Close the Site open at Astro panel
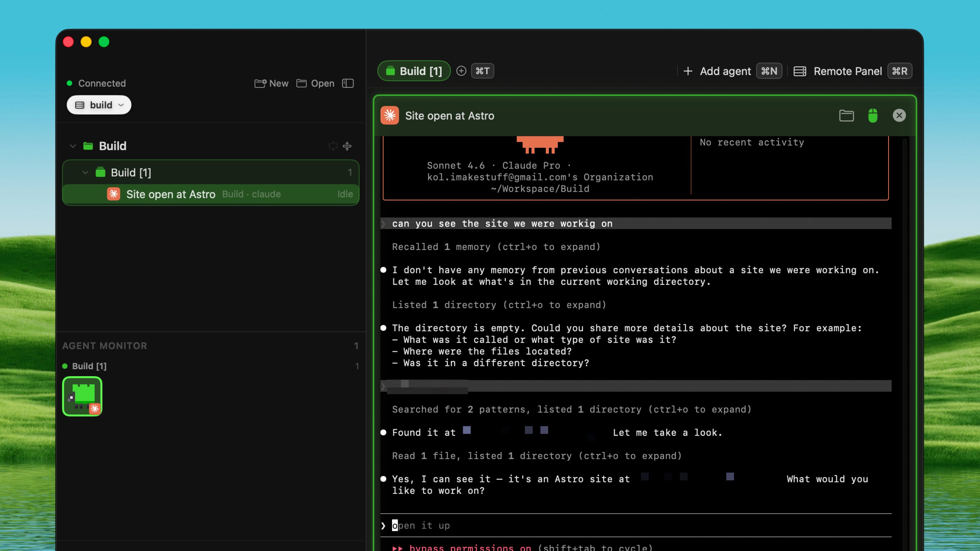The height and width of the screenshot is (551, 980). [899, 116]
